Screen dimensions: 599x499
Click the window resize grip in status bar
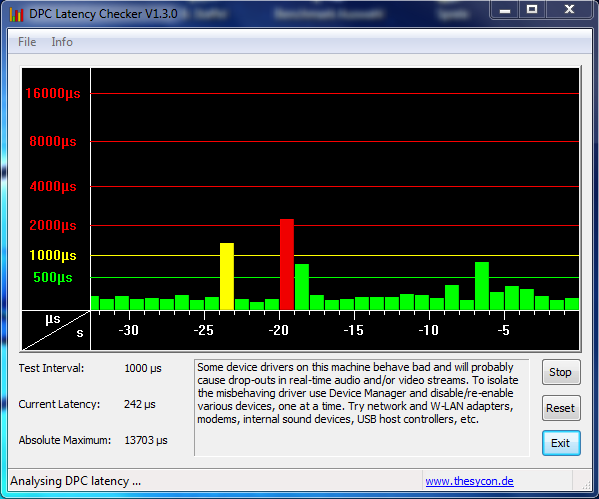tap(585, 485)
